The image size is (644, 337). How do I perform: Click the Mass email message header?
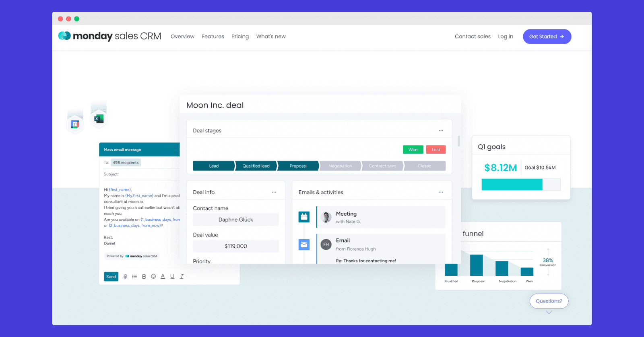point(139,150)
